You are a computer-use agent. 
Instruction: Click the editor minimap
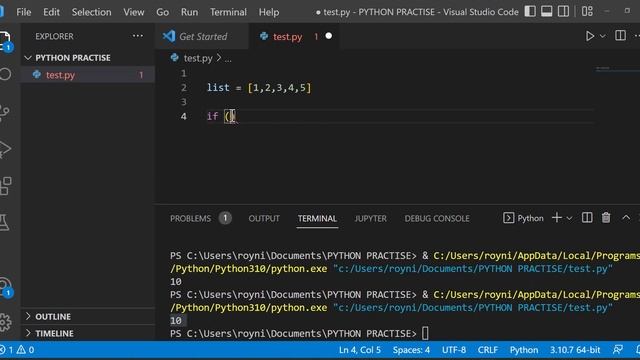[x=617, y=69]
